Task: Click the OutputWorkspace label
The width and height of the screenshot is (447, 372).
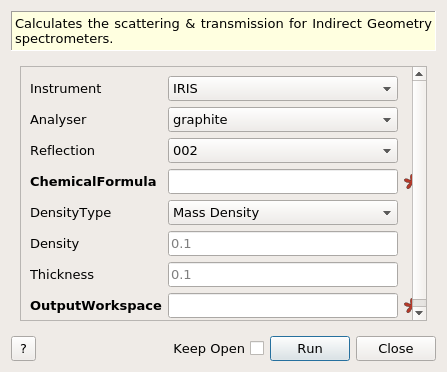Action: point(96,306)
